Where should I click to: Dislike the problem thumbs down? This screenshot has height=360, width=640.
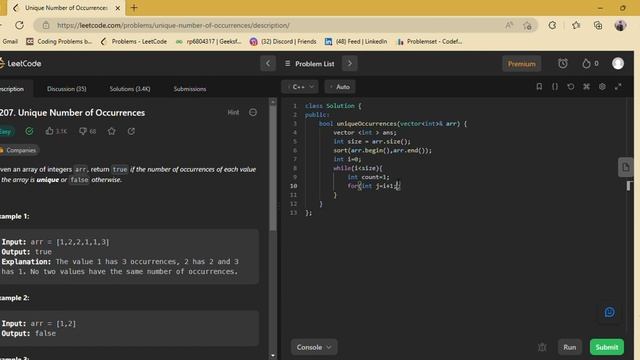pyautogui.click(x=88, y=131)
